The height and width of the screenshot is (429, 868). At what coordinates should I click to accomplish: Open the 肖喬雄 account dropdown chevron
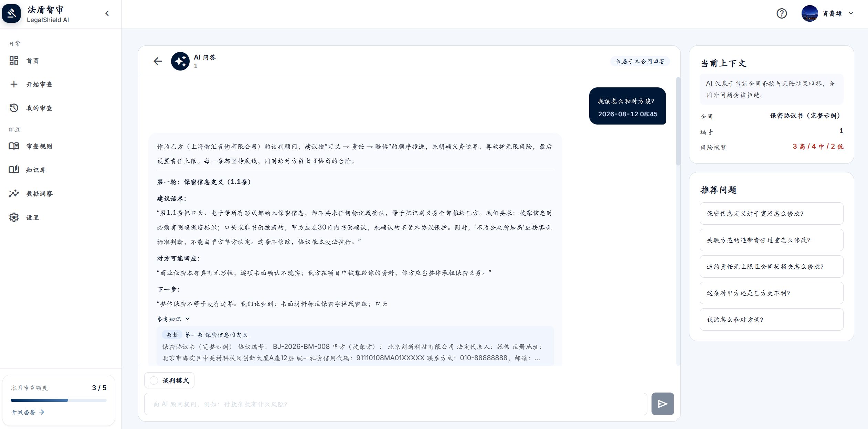tap(851, 13)
